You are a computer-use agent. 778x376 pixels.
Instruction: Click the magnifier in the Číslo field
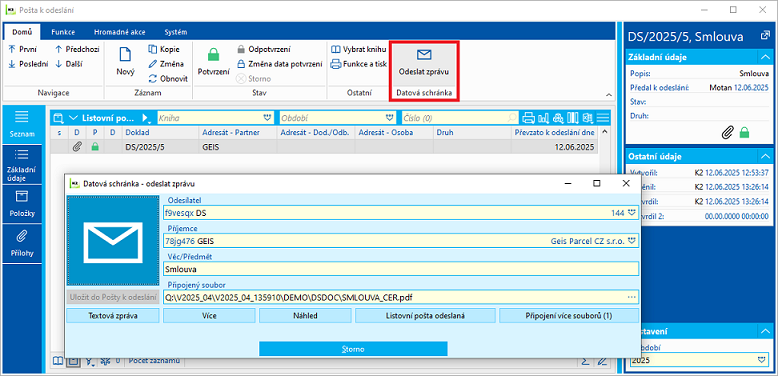coord(512,118)
